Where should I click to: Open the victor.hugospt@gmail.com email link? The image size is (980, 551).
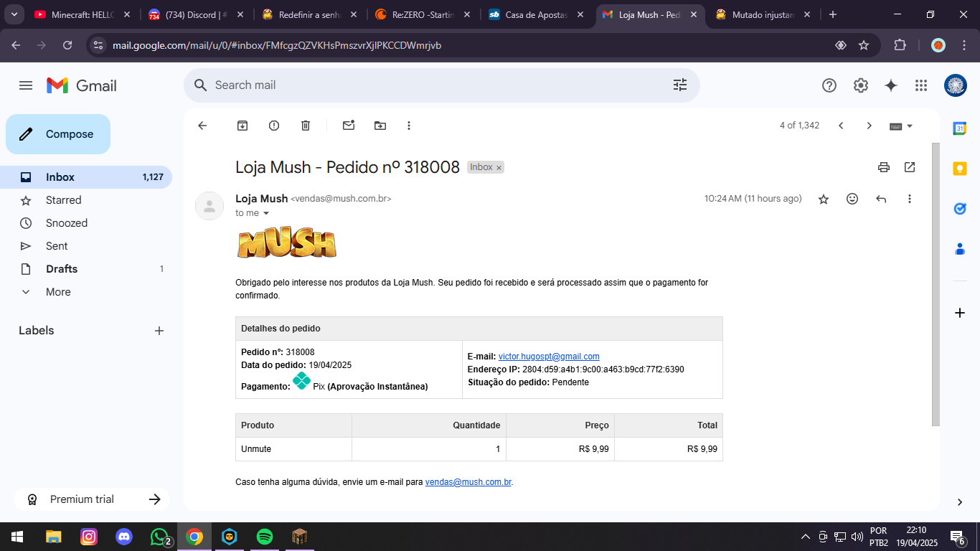549,357
